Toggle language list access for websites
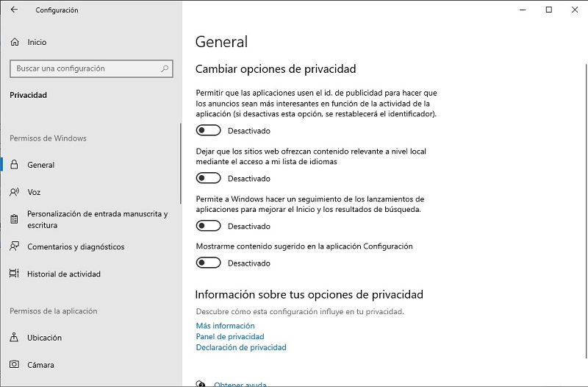This screenshot has height=387, width=588. coord(209,178)
